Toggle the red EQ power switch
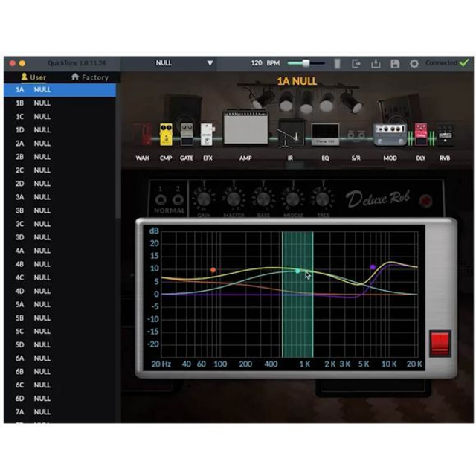Screen dimensions: 476x476 coord(440,344)
